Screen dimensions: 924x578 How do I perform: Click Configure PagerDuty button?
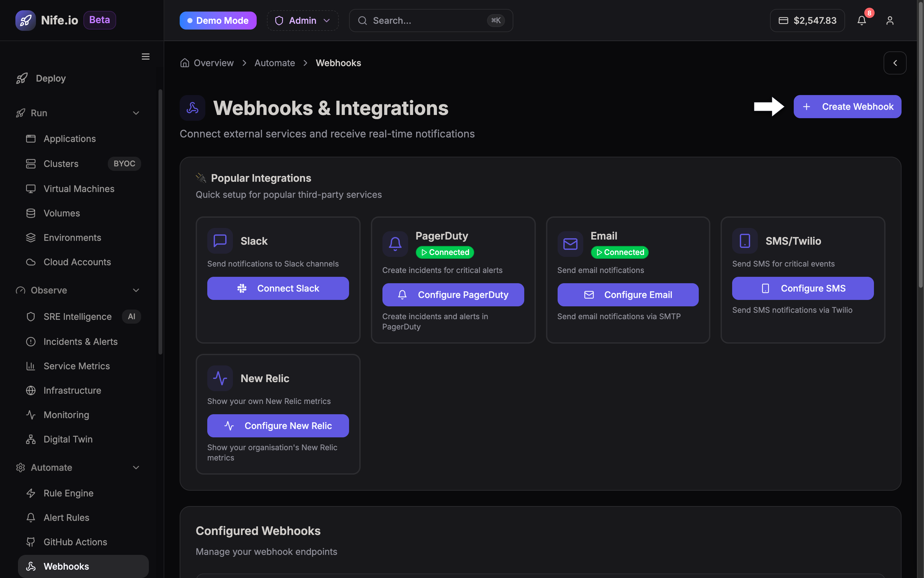453,295
